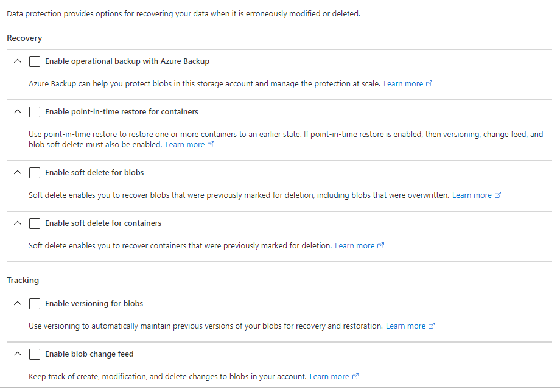Tick the Enable soft delete for blobs checkbox
This screenshot has height=392, width=560.
[x=35, y=173]
